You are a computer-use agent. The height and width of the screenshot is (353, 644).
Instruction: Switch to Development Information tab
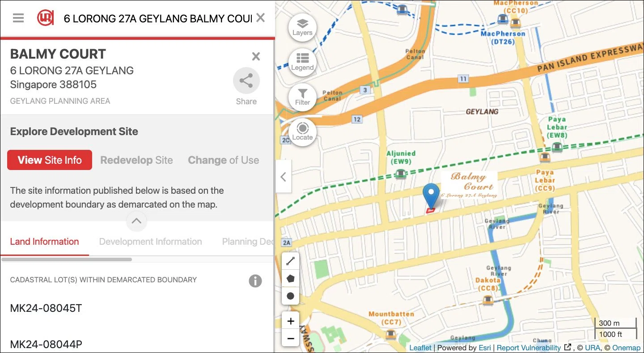point(150,242)
